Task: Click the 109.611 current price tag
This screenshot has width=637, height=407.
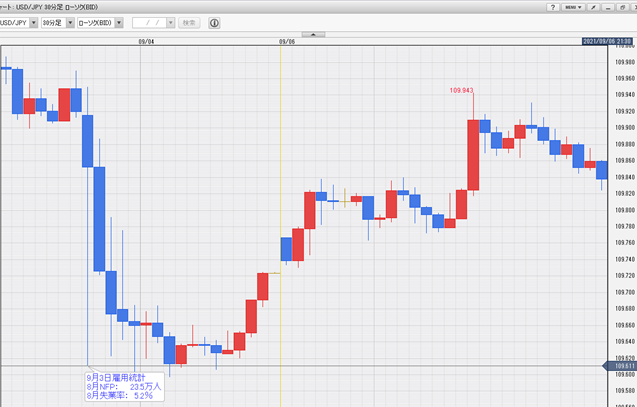Action: pyautogui.click(x=621, y=366)
